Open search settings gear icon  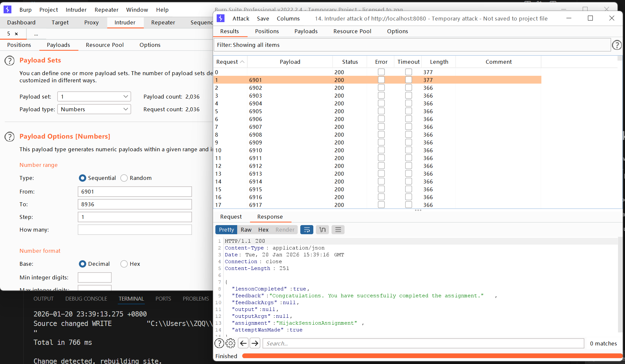[x=230, y=343]
